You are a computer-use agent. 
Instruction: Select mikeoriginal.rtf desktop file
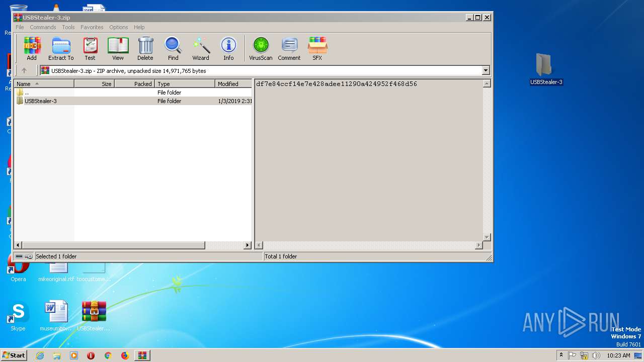[x=56, y=279]
